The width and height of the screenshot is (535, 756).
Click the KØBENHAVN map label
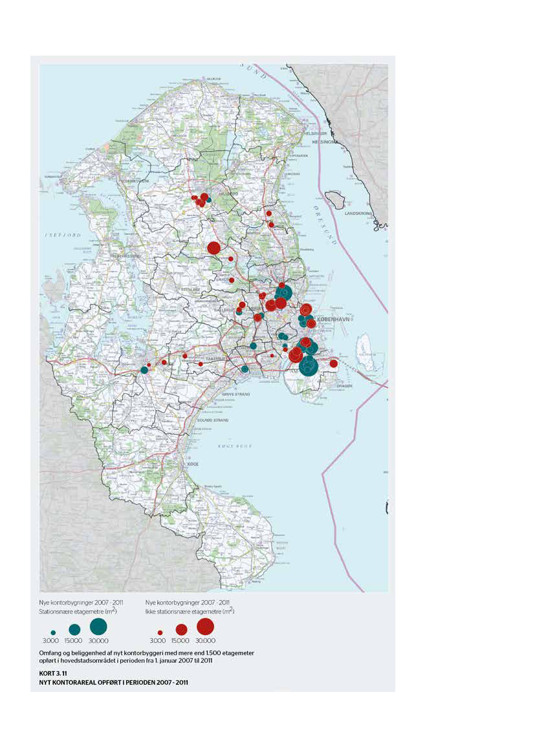[x=333, y=319]
